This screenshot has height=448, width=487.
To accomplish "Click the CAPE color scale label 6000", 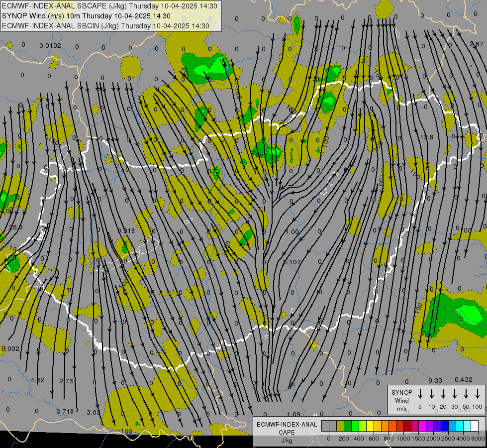I will pyautogui.click(x=478, y=439).
